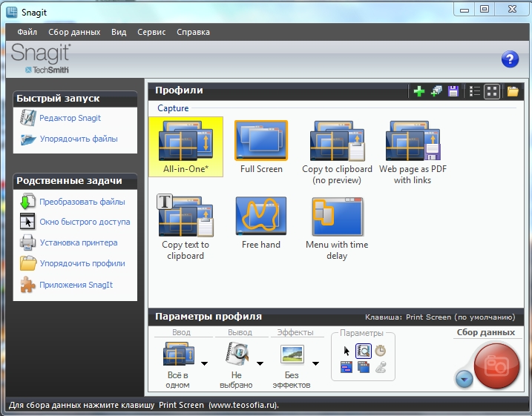The height and width of the screenshot is (416, 532).
Task: Switch profiles to list view
Action: click(x=474, y=91)
